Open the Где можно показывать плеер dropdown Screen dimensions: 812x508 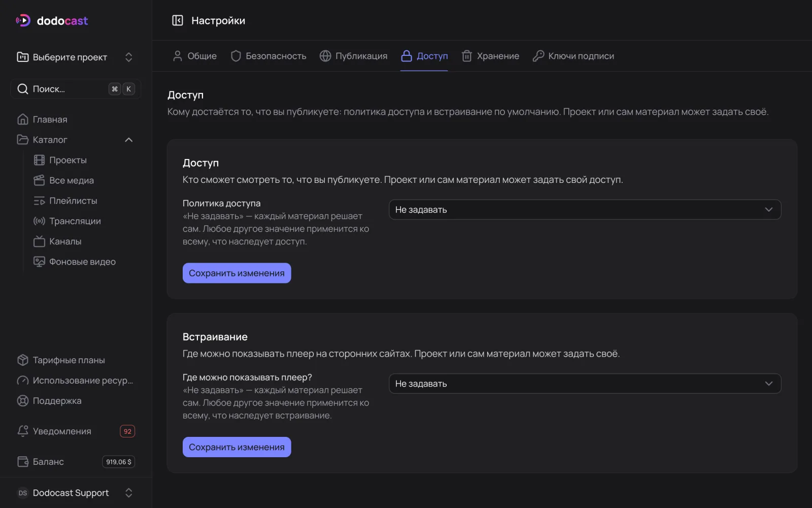point(585,384)
